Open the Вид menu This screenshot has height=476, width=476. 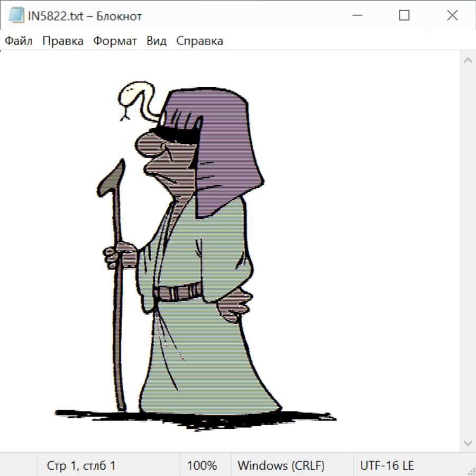[157, 41]
